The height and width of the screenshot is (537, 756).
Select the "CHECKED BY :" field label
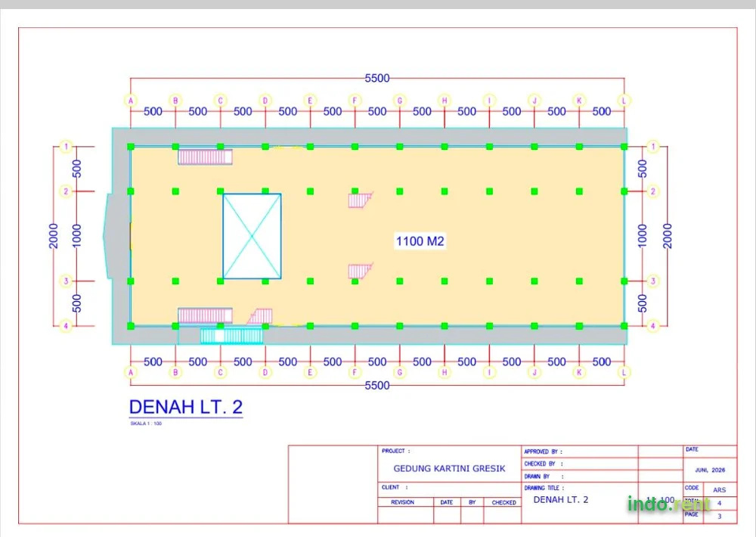[x=544, y=464]
